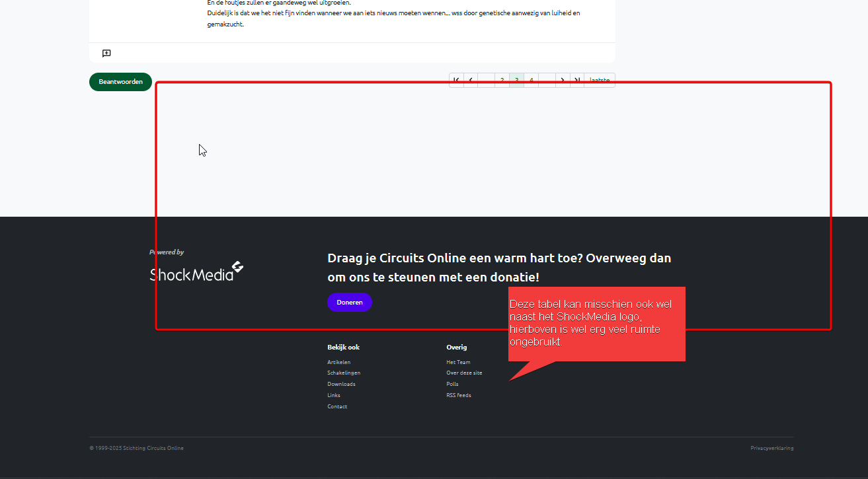Click the Beantwoorden button
The width and height of the screenshot is (868, 479).
[120, 82]
